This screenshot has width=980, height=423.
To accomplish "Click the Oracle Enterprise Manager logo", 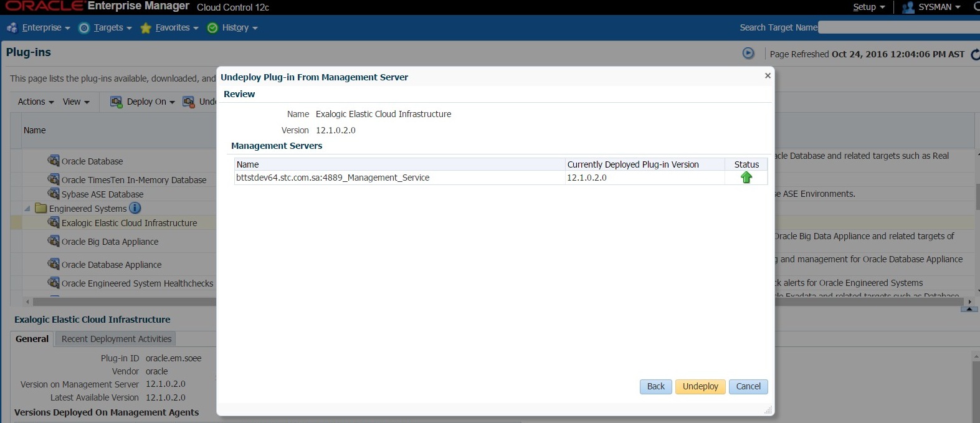I will pos(97,6).
